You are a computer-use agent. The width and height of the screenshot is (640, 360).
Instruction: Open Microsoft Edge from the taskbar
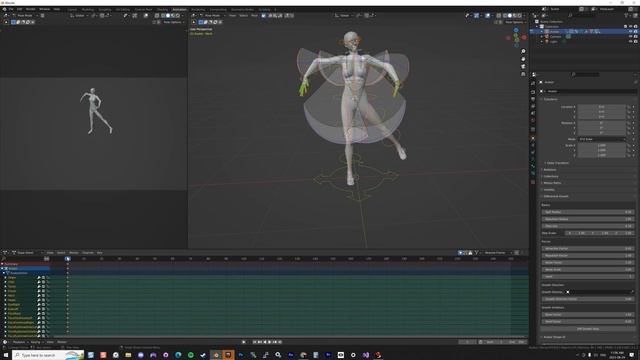click(x=178, y=355)
